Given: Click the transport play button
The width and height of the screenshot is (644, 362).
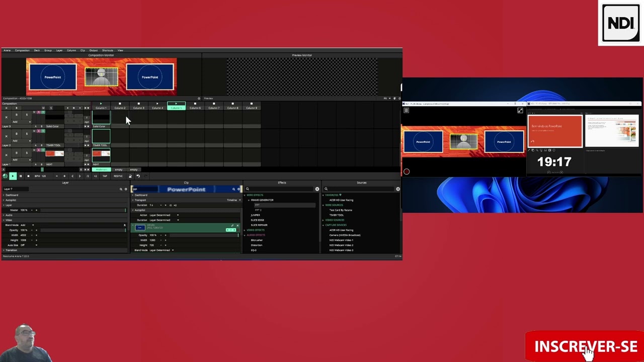Looking at the screenshot, I should pyautogui.click(x=13, y=176).
